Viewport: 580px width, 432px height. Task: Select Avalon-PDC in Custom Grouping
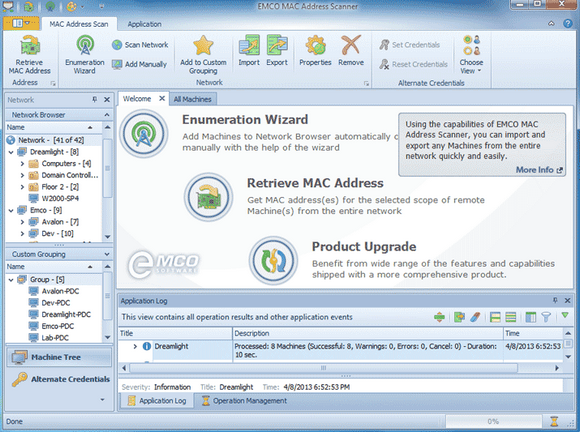tap(54, 291)
